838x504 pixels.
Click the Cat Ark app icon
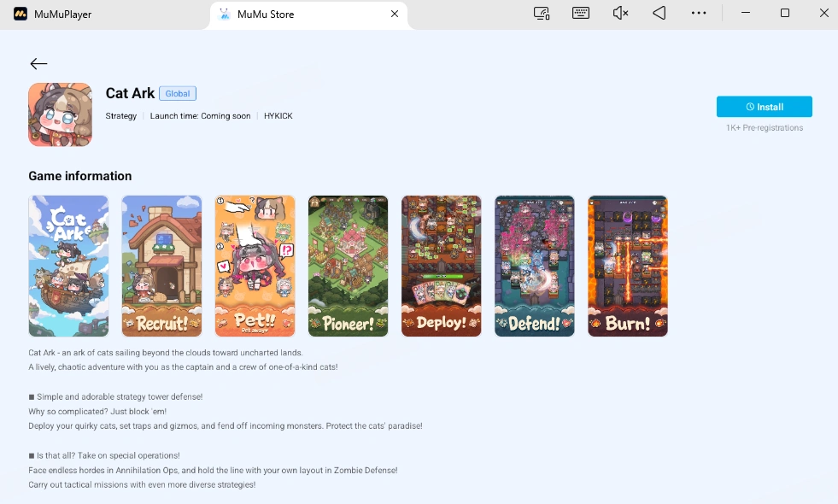(x=61, y=114)
